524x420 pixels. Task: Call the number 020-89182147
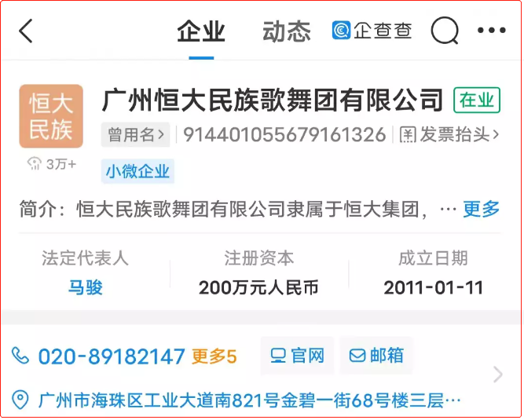point(112,356)
